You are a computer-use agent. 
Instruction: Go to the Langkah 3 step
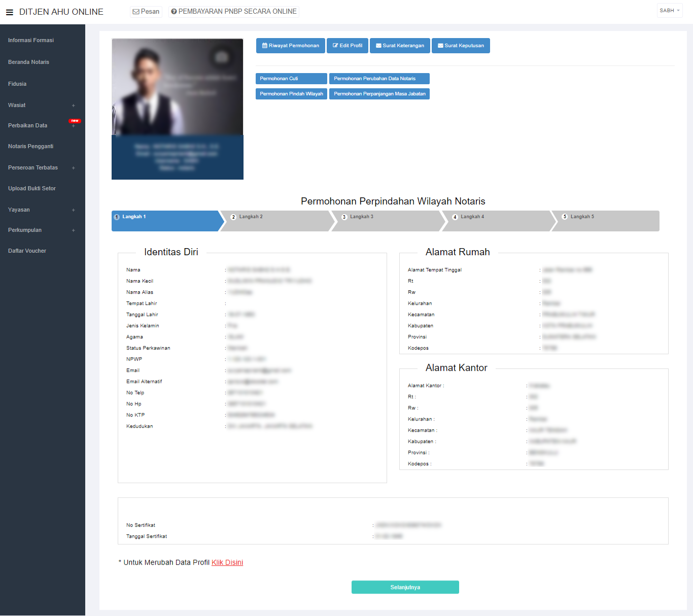tap(387, 221)
